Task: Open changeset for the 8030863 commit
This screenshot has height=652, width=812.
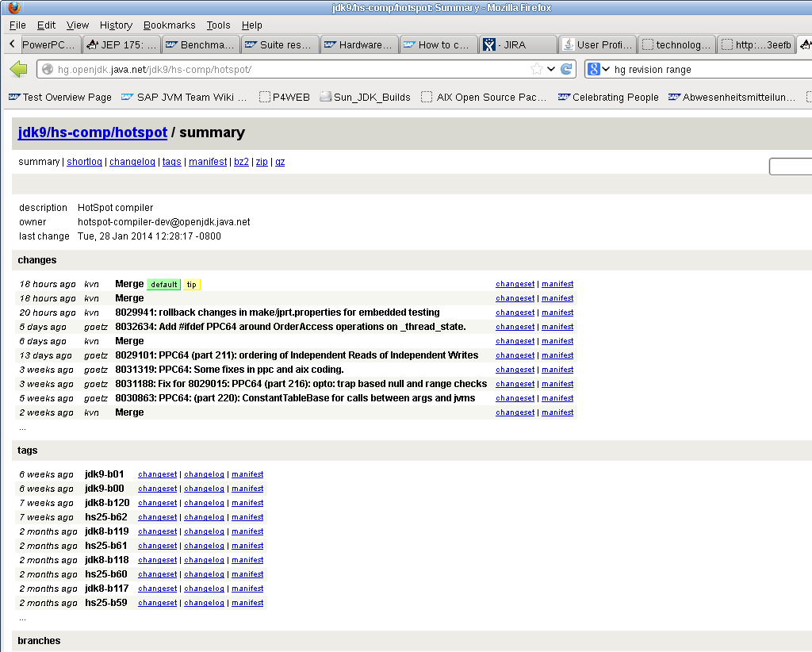Action: [x=515, y=398]
